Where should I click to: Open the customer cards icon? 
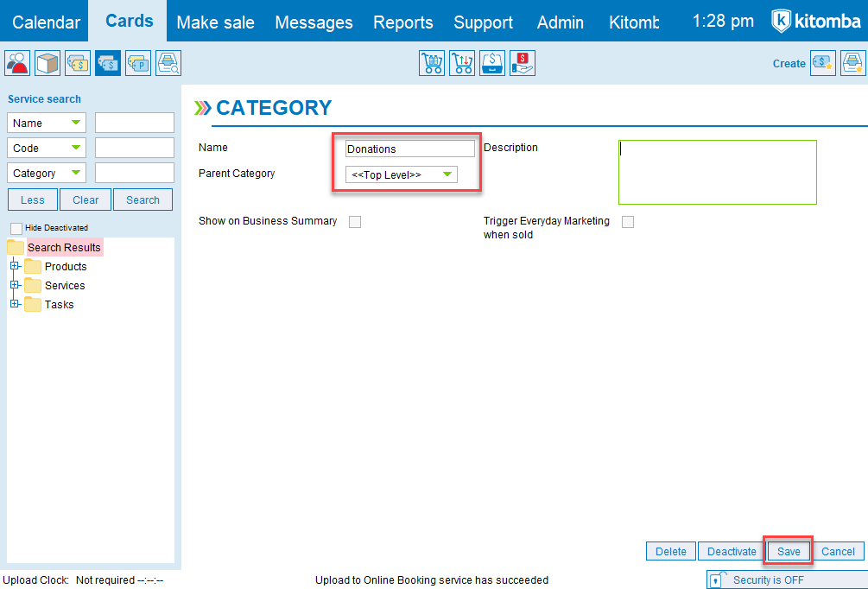coord(18,63)
